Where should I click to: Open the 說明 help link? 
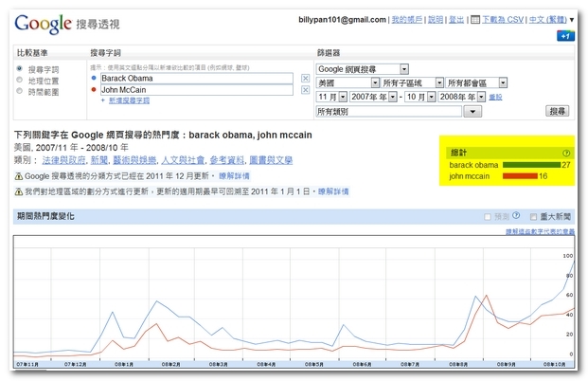(x=436, y=20)
